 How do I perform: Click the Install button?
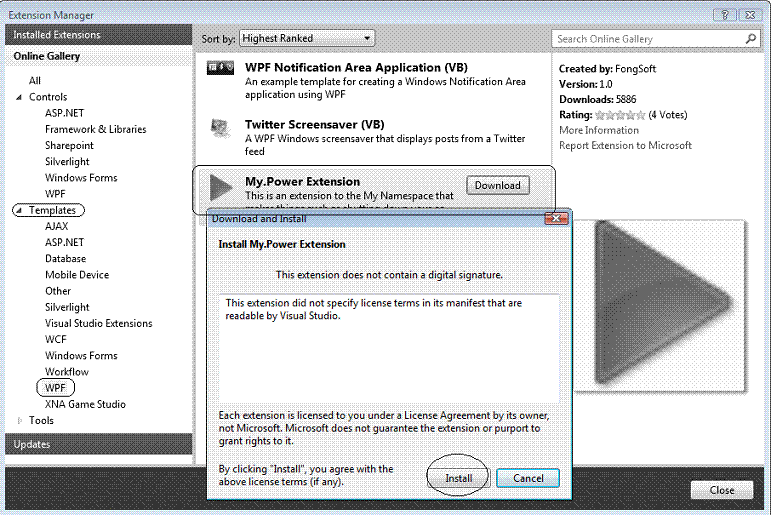[458, 478]
